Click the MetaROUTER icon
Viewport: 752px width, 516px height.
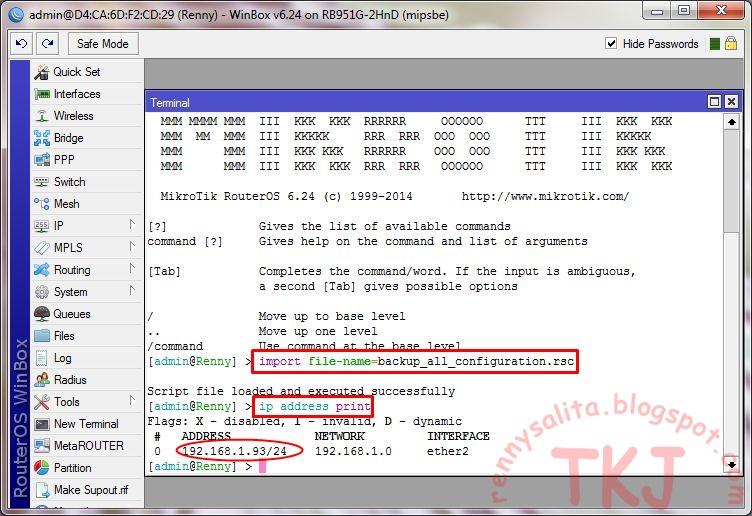click(x=42, y=446)
